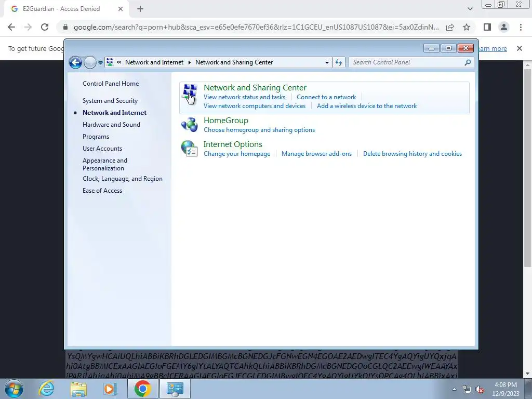
Task: Open Appearance and Personalization category
Action: click(105, 164)
